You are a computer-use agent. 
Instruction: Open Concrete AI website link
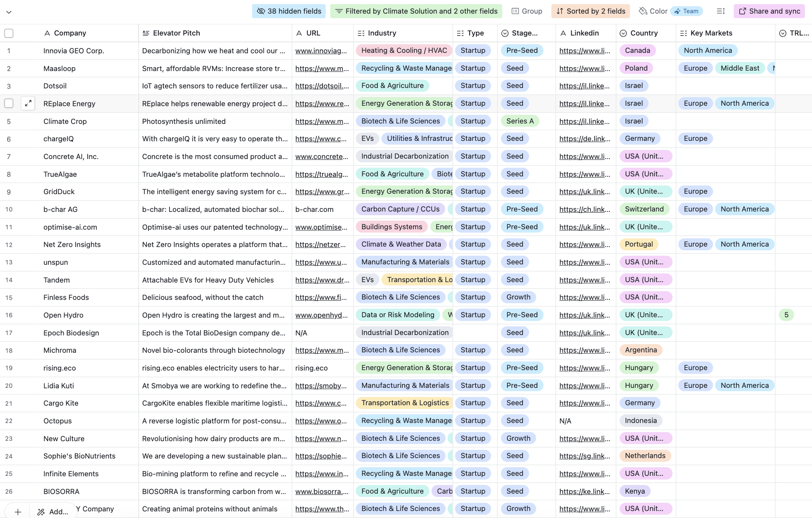(322, 157)
